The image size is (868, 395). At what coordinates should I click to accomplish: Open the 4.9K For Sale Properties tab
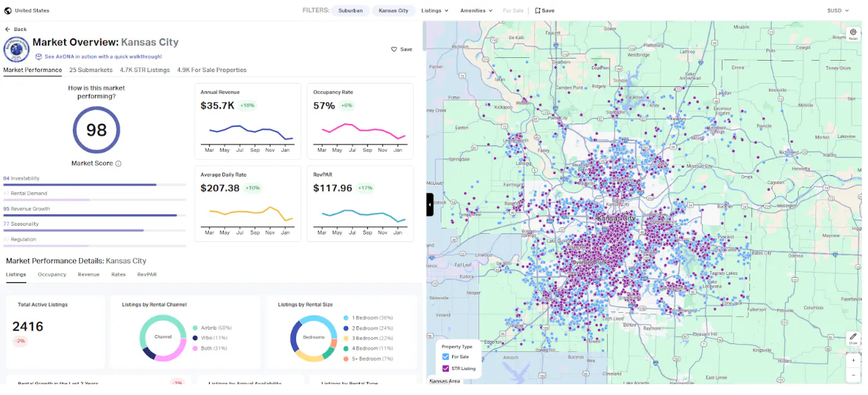(x=212, y=70)
